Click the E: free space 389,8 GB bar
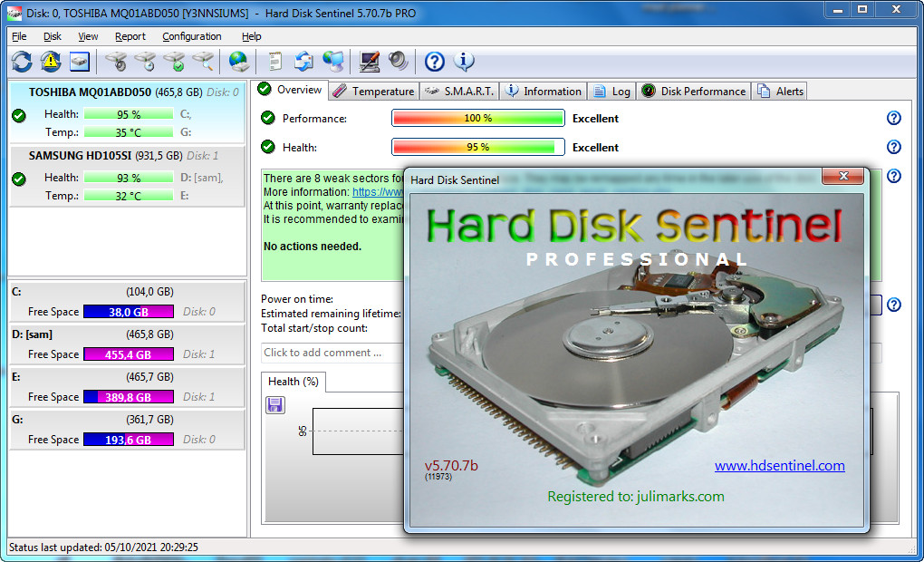Screen dimensions: 924x562 click(x=129, y=397)
